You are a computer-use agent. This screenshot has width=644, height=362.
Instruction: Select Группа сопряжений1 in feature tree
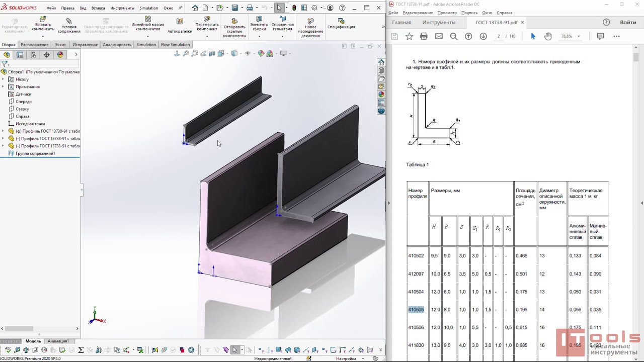(35, 153)
